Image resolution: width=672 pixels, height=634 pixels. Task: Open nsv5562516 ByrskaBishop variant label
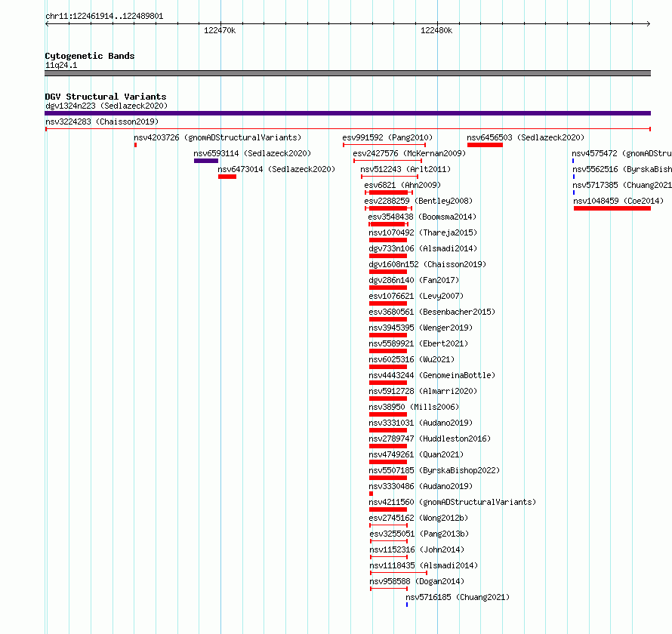622,169
